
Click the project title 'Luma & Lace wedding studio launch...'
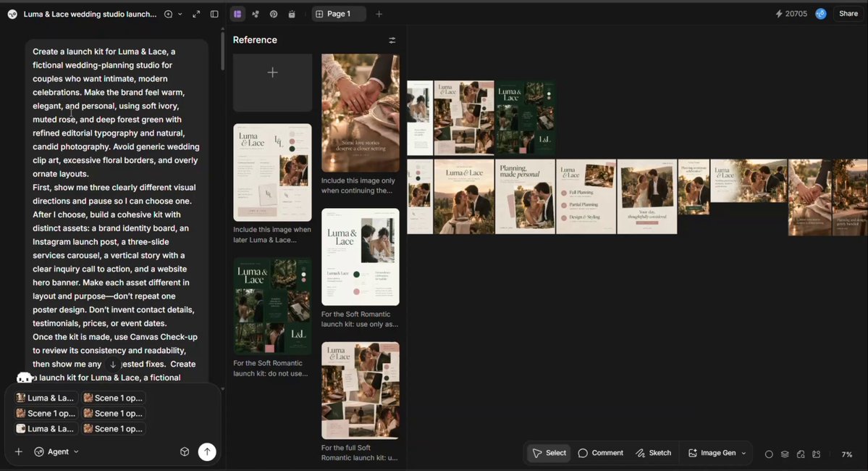[90, 14]
